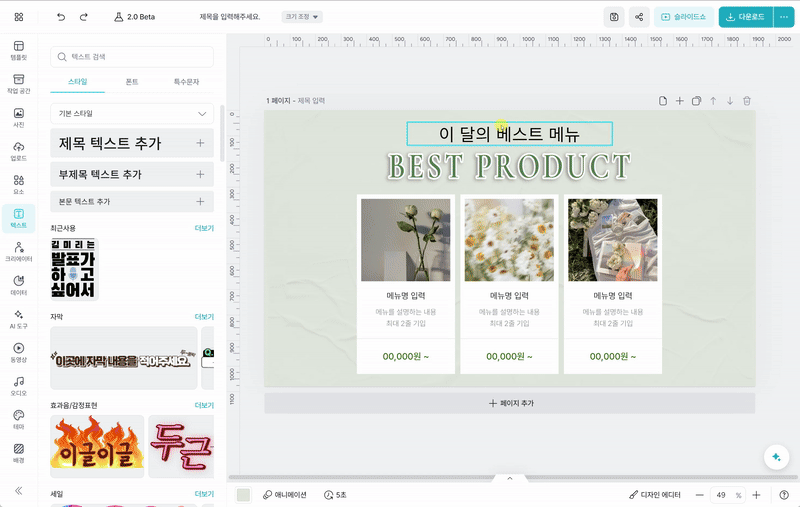This screenshot has height=507, width=800.
Task: Expand the 기본 스타일 dropdown
Action: pos(132,114)
